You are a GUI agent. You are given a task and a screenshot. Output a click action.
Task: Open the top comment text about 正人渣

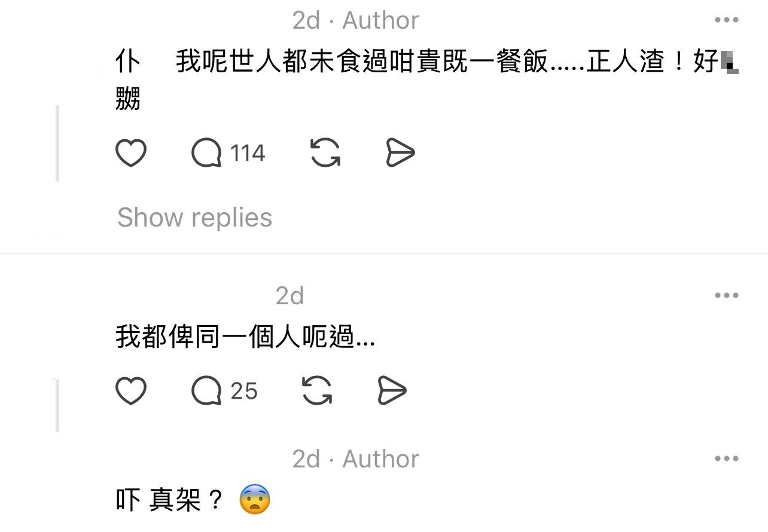click(427, 80)
